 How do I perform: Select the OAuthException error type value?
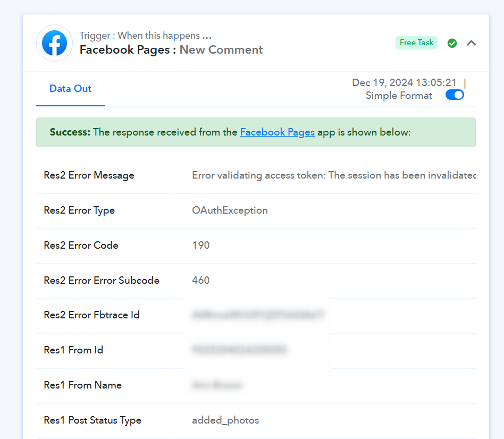[230, 210]
